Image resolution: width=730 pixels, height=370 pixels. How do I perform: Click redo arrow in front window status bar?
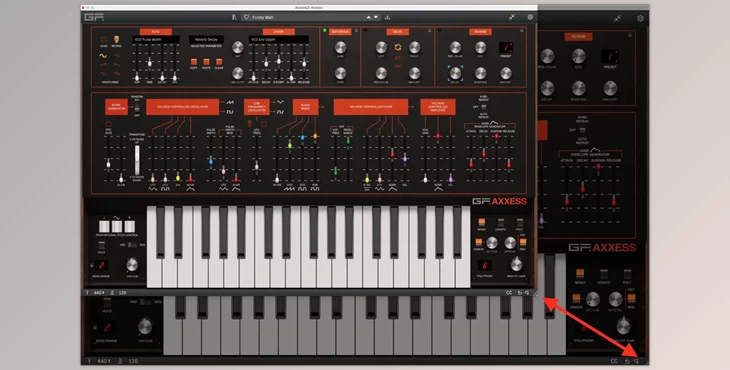click(x=527, y=293)
